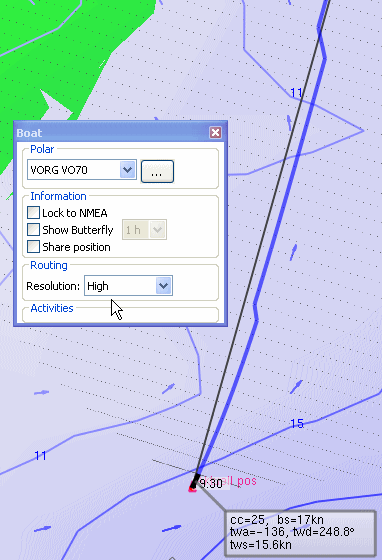Check the Share position option
The height and width of the screenshot is (560, 382).
(x=34, y=247)
